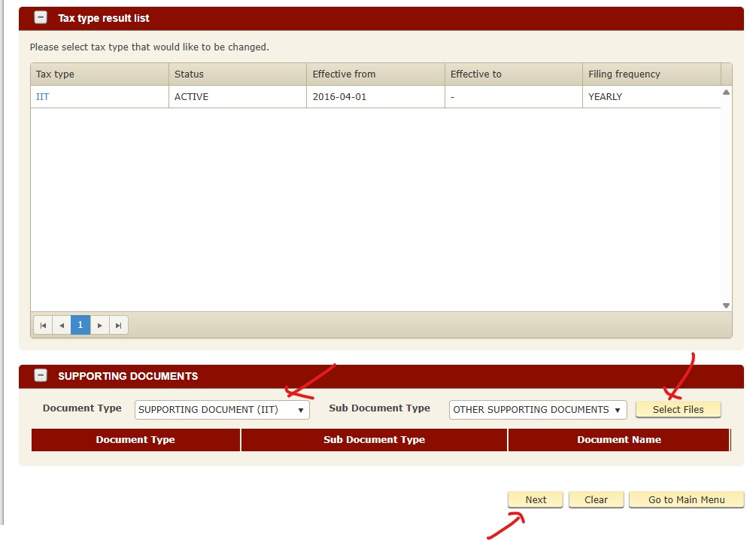Collapse the SUPPORTING DOCUMENTS panel
The height and width of the screenshot is (540, 756).
coord(41,376)
